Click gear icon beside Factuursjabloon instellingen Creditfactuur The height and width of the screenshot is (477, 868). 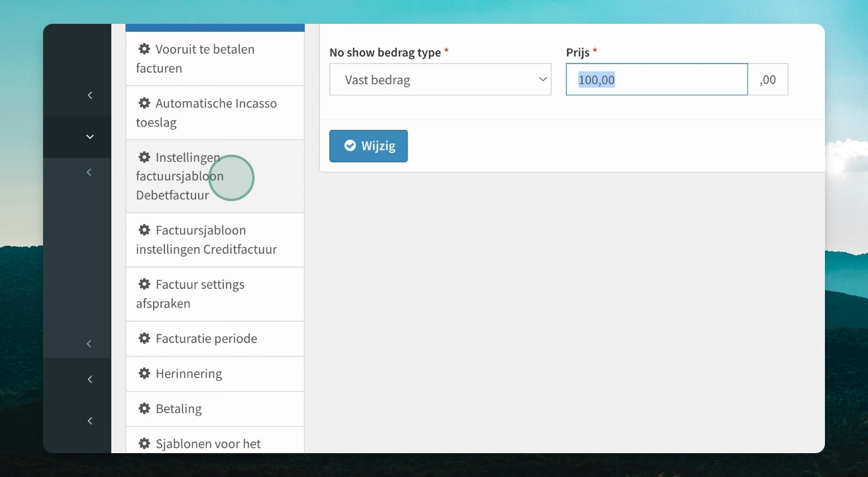144,230
